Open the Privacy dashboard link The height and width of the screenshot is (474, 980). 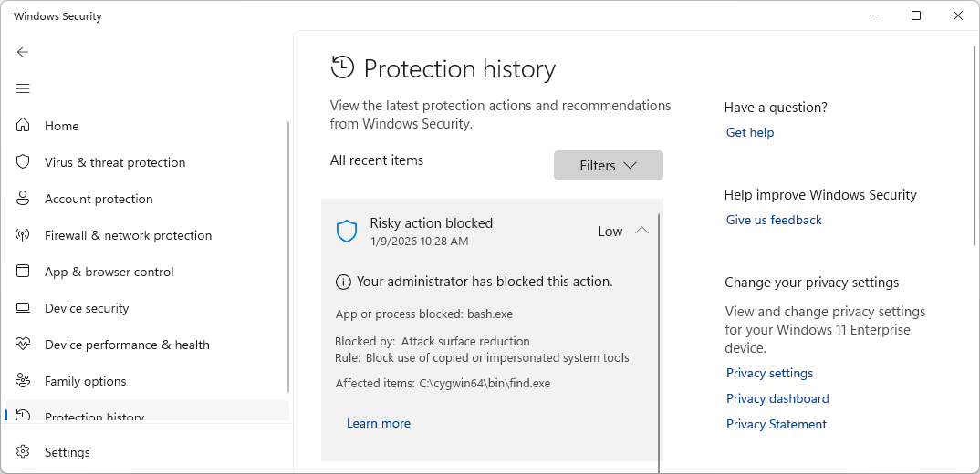pos(777,398)
